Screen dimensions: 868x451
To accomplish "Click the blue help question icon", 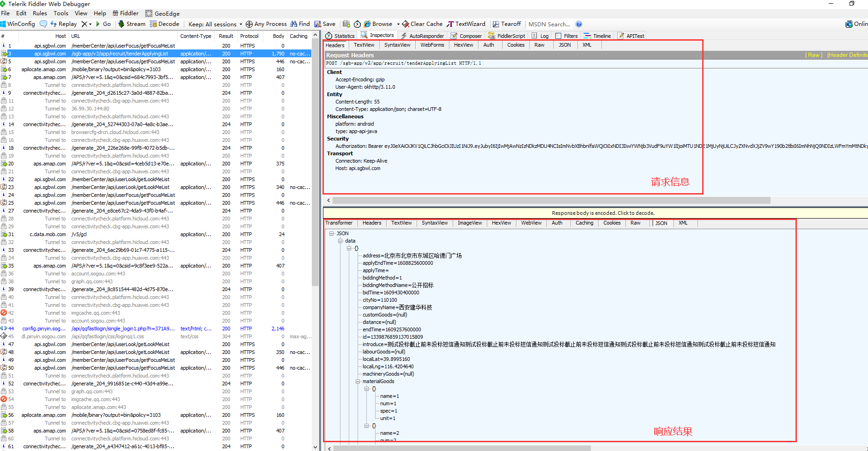I will [579, 24].
